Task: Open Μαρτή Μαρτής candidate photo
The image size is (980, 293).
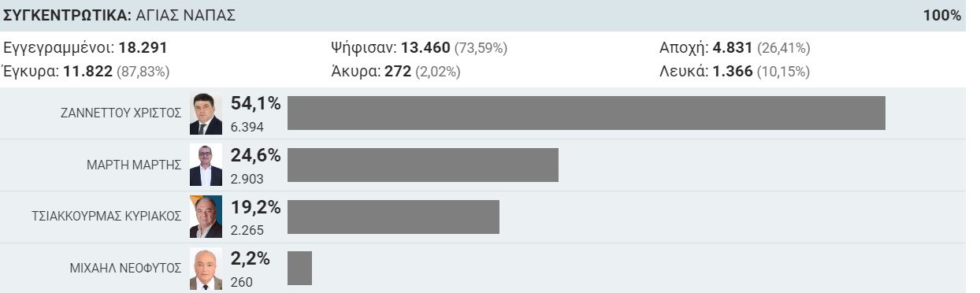Action: coord(206,165)
